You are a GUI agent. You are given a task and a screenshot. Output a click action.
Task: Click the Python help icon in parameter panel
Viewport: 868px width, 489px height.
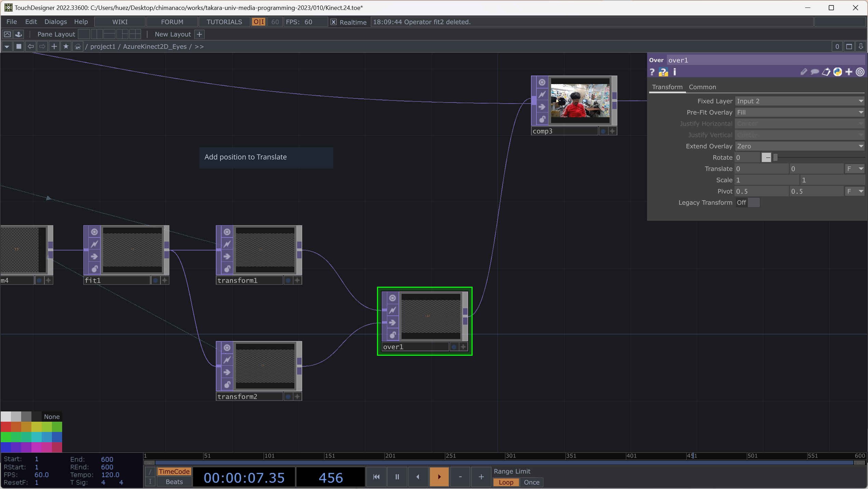(663, 72)
